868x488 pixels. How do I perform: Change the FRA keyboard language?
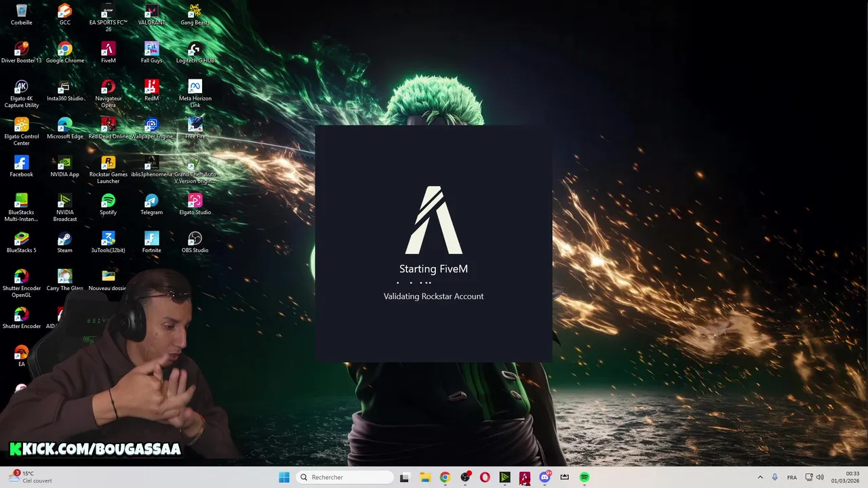[792, 477]
